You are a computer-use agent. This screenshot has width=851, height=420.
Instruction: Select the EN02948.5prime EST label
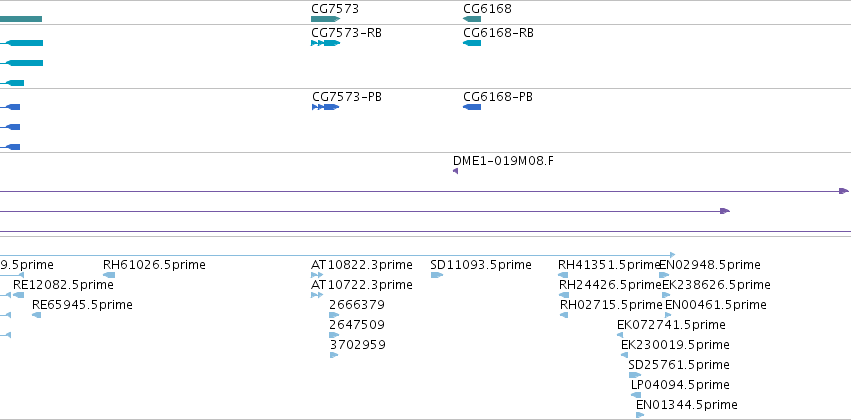pyautogui.click(x=710, y=265)
